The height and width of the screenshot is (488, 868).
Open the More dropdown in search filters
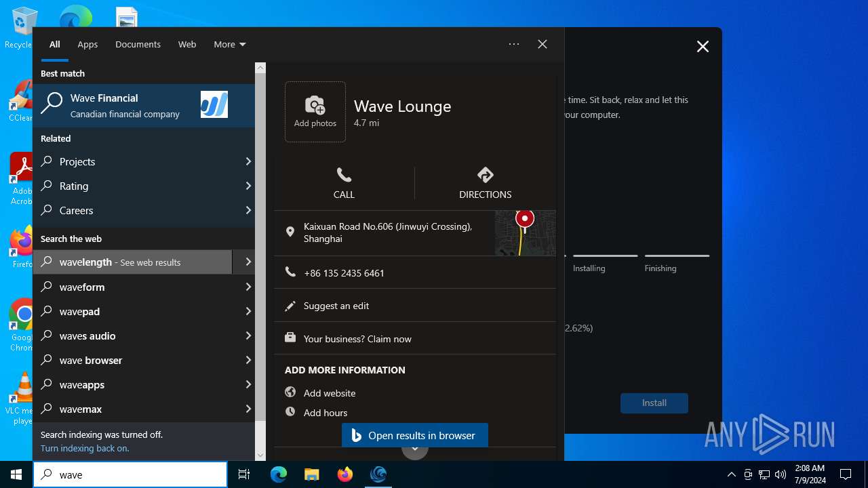[x=230, y=44]
